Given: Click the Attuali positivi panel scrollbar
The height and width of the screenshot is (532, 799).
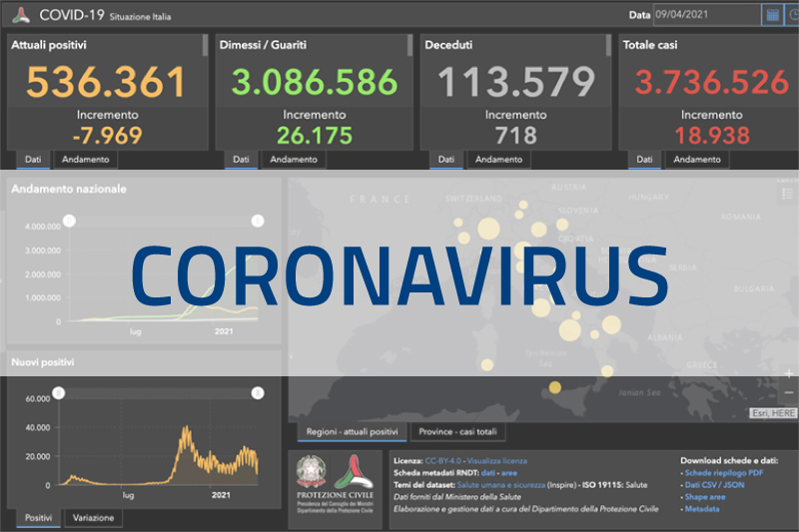Looking at the screenshot, I should [206, 45].
